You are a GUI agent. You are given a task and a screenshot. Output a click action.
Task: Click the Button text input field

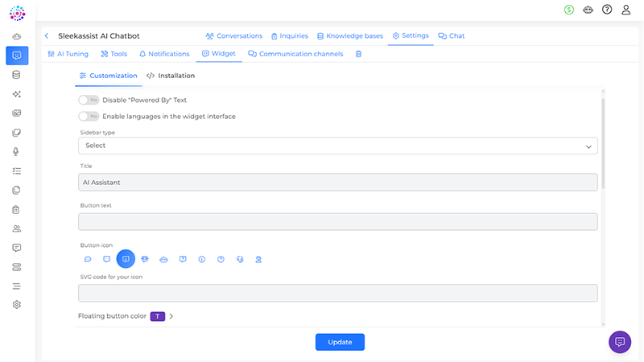[337, 221]
